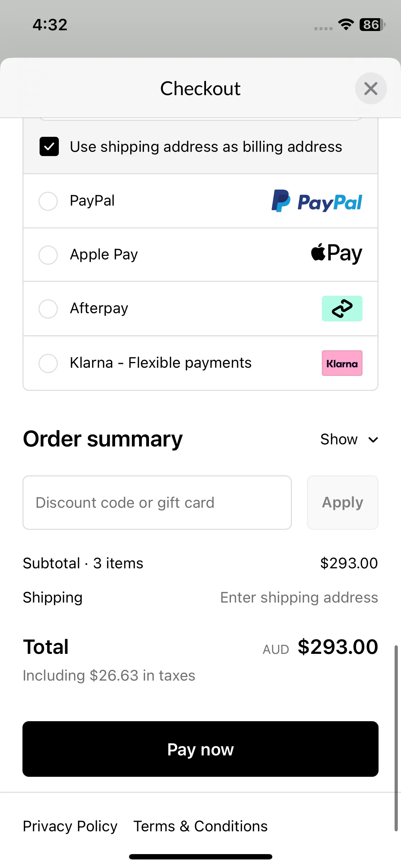Click the Afterpay green logo icon
Screen dimensions: 401x868
click(x=342, y=309)
